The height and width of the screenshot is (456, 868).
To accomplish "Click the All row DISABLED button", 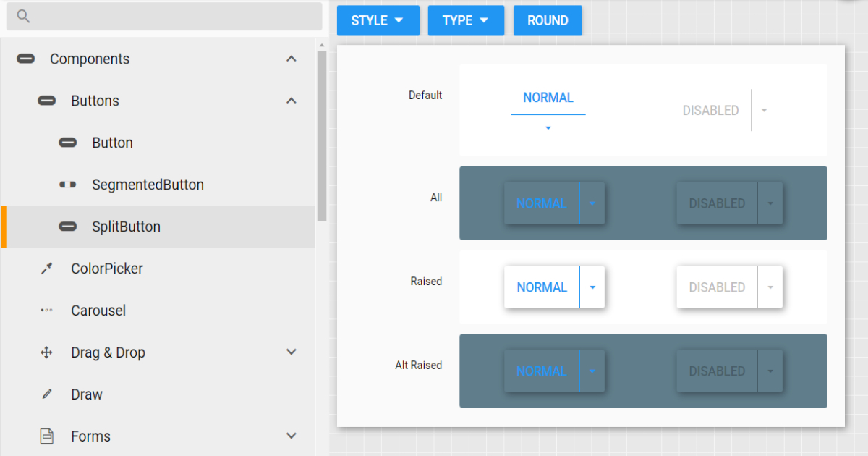I will 717,203.
